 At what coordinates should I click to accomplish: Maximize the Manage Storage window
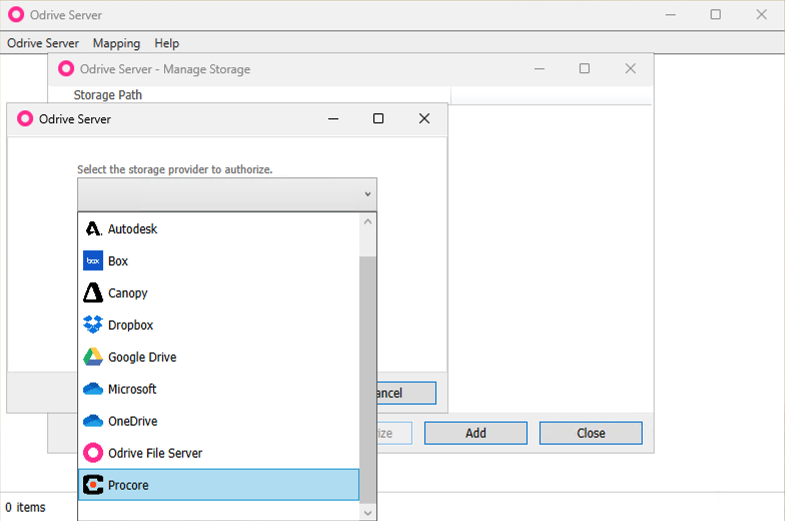(x=584, y=69)
